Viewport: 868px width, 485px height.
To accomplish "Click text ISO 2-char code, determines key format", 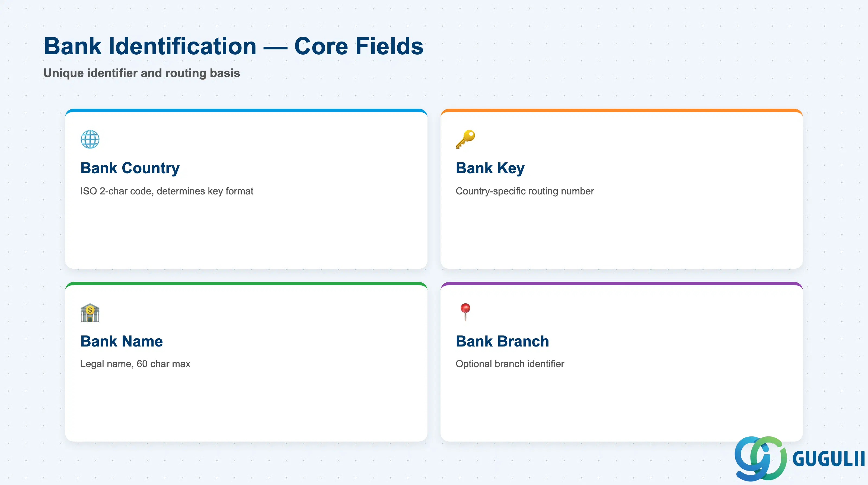I will coord(167,191).
